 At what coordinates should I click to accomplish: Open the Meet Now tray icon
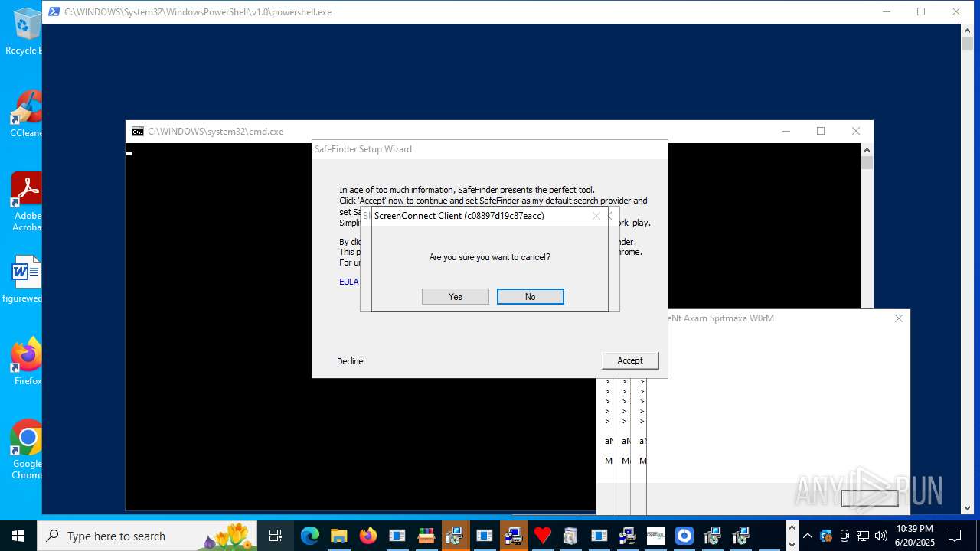[x=844, y=536]
